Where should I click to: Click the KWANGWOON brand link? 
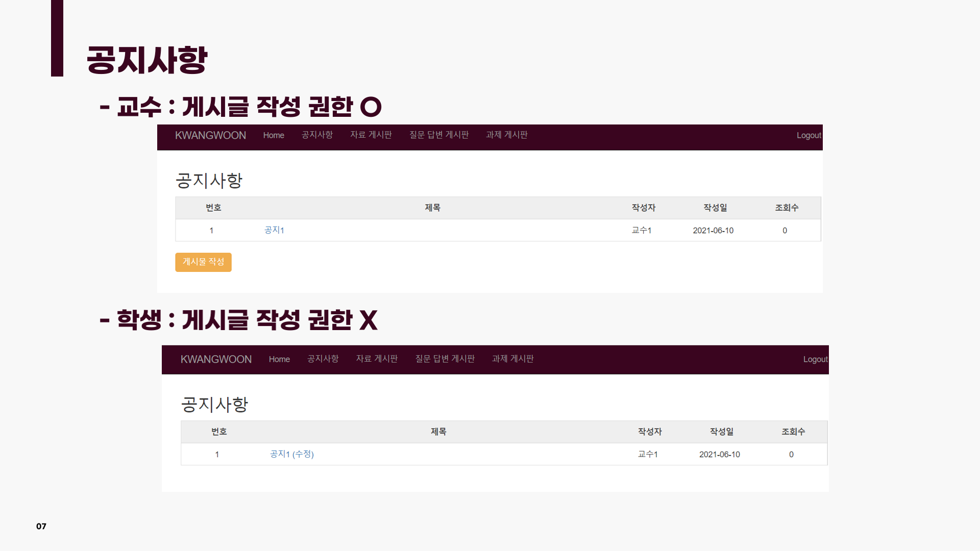coord(210,135)
